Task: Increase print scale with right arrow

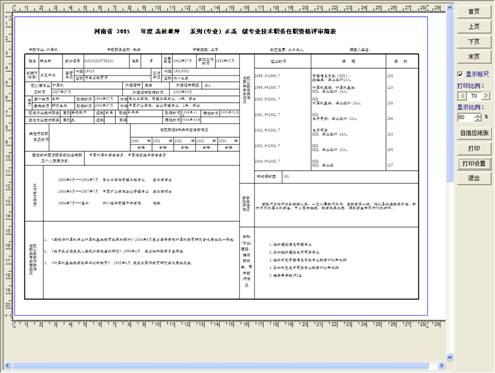Action: coord(486,96)
